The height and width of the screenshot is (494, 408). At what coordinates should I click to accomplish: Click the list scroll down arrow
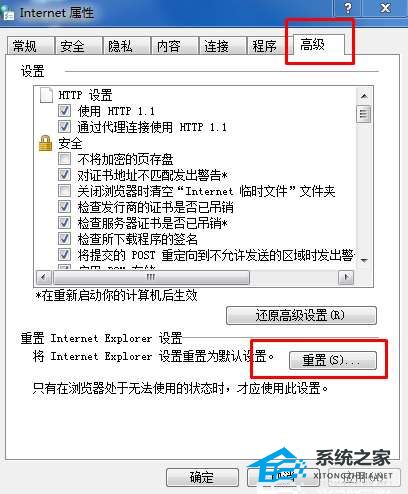tap(364, 260)
